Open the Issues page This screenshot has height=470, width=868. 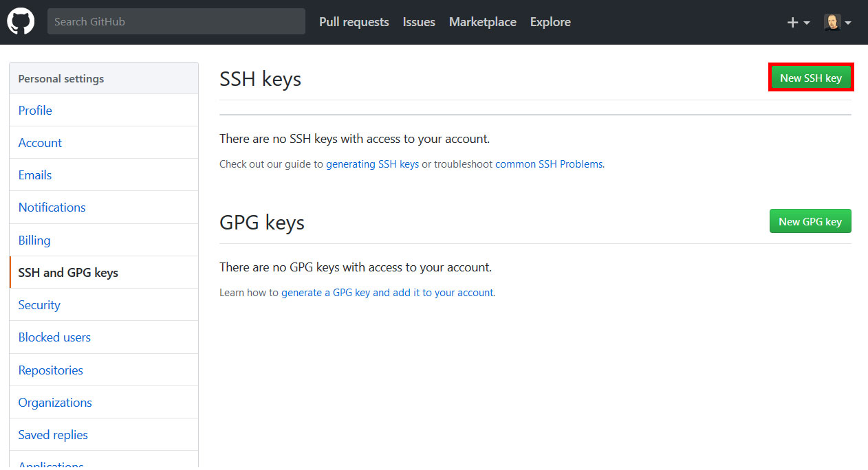point(419,22)
